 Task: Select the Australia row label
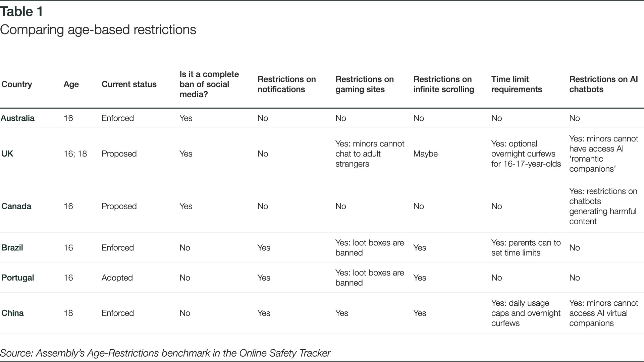click(18, 118)
